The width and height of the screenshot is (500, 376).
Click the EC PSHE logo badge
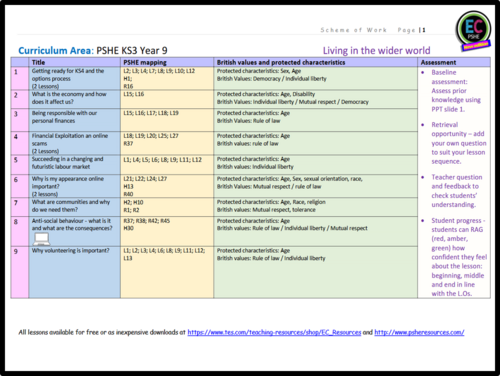click(x=474, y=30)
